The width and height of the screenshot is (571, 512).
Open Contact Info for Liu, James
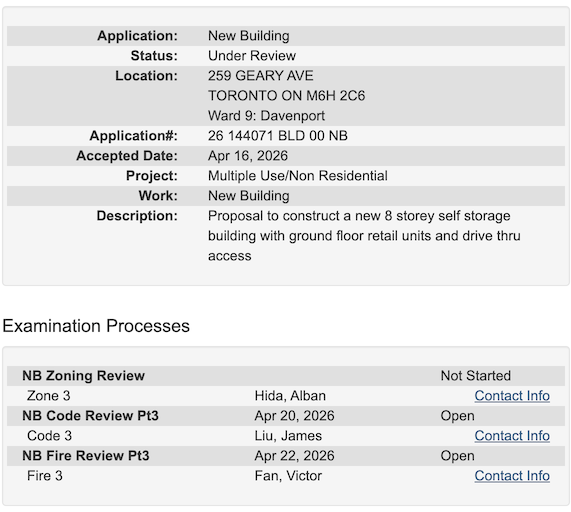512,436
